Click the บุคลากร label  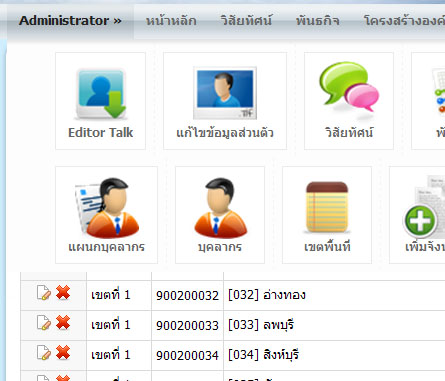click(220, 247)
